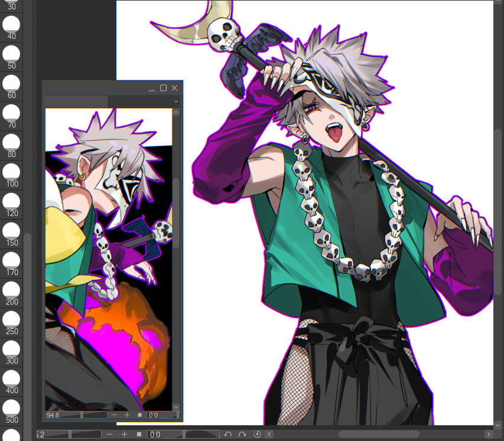504x441 pixels.
Task: Pick the 100 brush size preset
Action: [x=11, y=175]
